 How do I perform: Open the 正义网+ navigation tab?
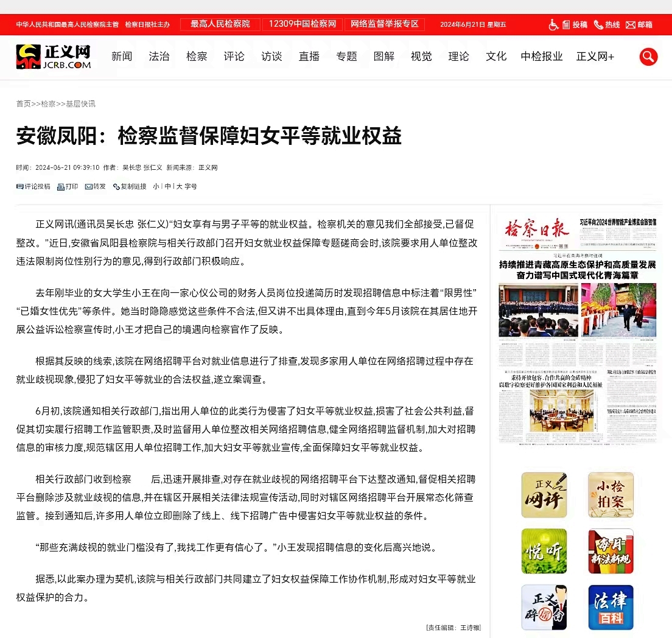pyautogui.click(x=595, y=57)
